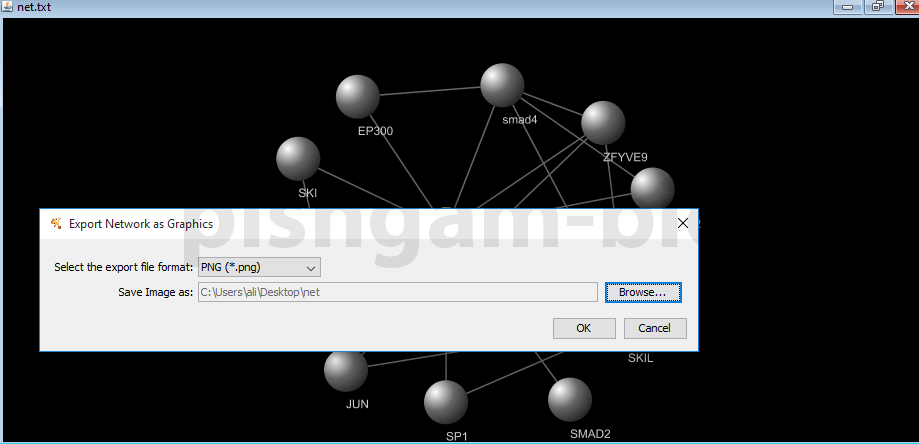Click the SP1 node sphere

(446, 401)
